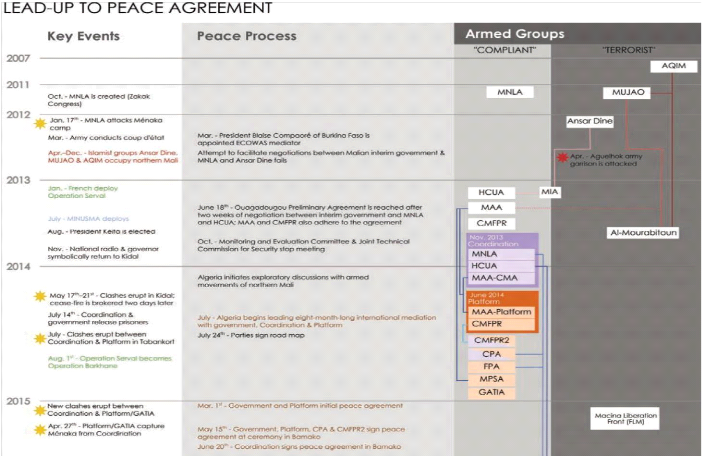This screenshot has height=456, width=717.
Task: Select the 2012 year marker
Action: [18, 115]
